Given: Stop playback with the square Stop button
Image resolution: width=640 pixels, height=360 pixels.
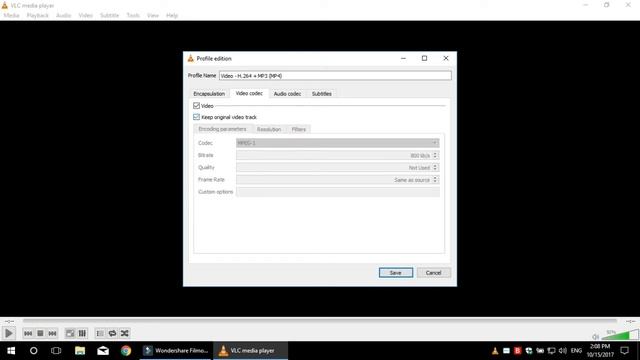Looking at the screenshot, I should [x=40, y=333].
